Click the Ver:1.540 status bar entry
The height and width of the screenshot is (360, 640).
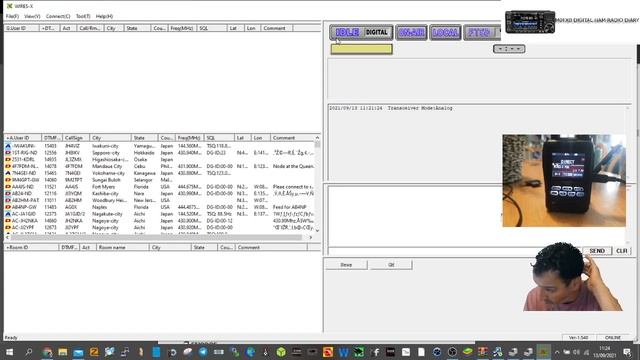click(578, 338)
